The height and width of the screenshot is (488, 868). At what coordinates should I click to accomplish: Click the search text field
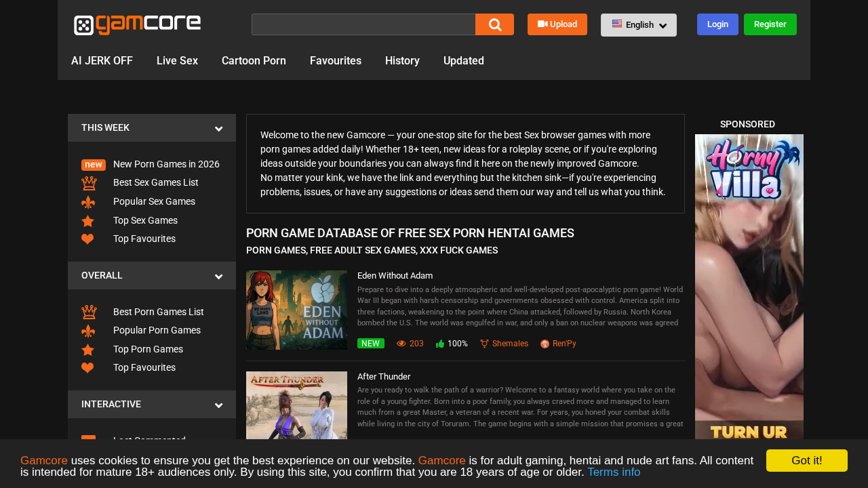pyautogui.click(x=363, y=24)
